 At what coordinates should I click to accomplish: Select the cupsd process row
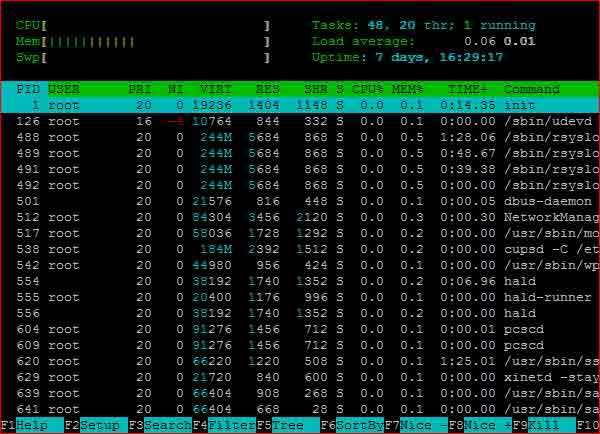[300, 249]
